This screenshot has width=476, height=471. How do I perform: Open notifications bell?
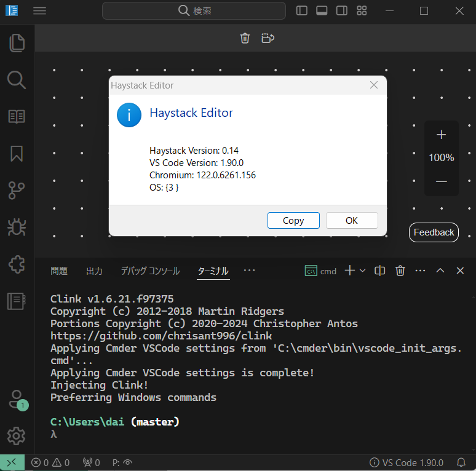pos(461,462)
